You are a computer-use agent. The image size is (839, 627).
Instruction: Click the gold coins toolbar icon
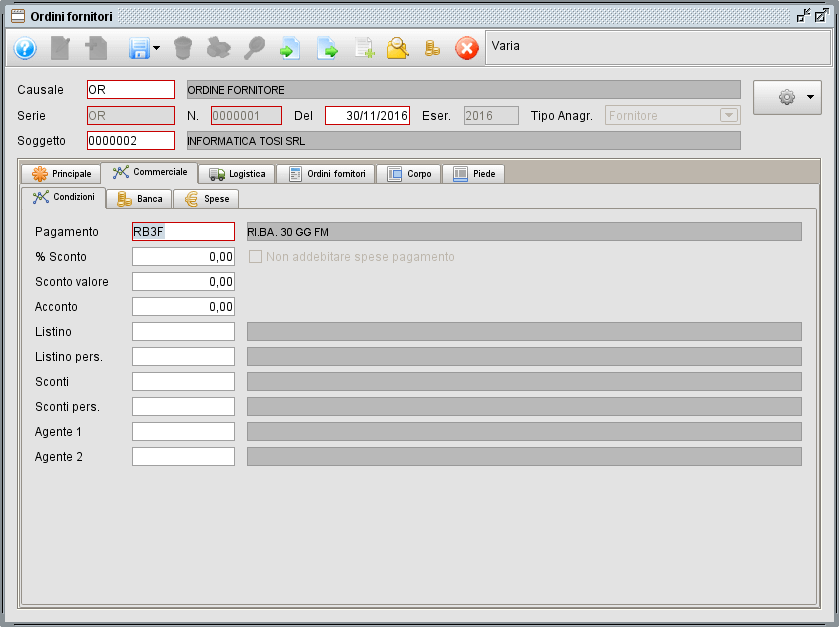coord(432,48)
